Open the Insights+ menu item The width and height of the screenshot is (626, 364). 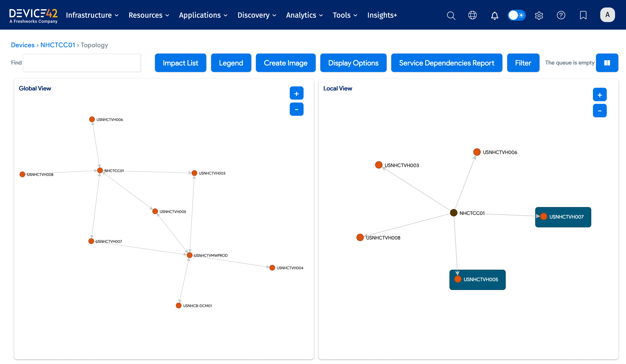[x=382, y=15]
